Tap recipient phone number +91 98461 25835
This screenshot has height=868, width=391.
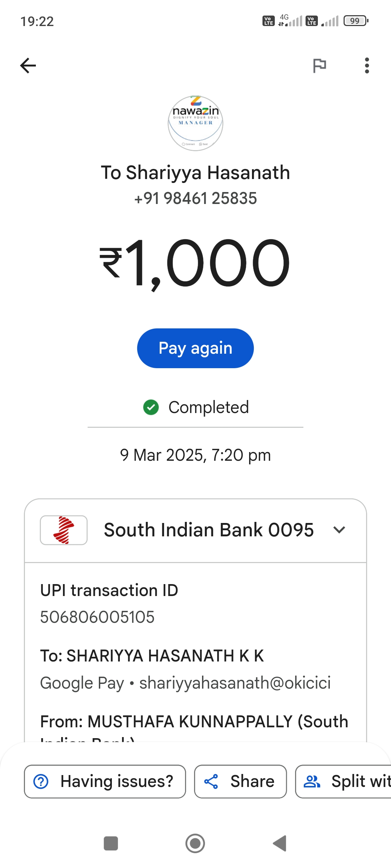click(x=195, y=198)
